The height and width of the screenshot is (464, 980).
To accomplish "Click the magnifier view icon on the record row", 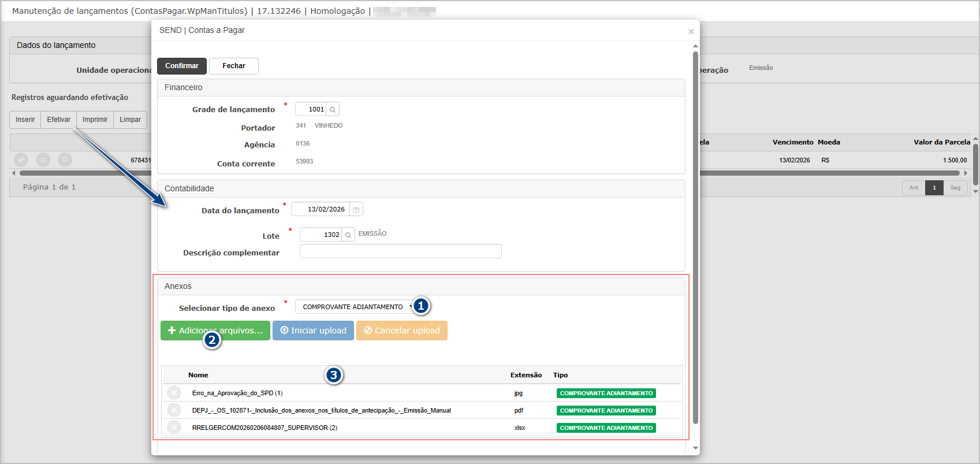I will click(65, 159).
